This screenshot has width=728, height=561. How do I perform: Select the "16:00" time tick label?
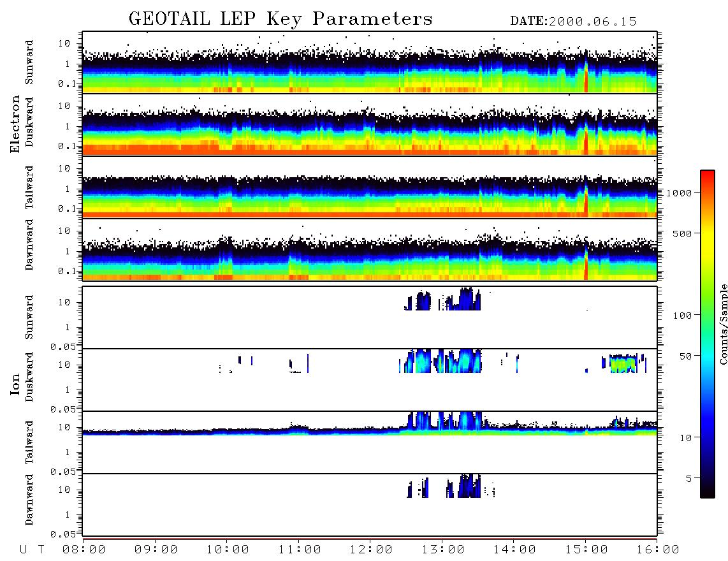coord(658,550)
